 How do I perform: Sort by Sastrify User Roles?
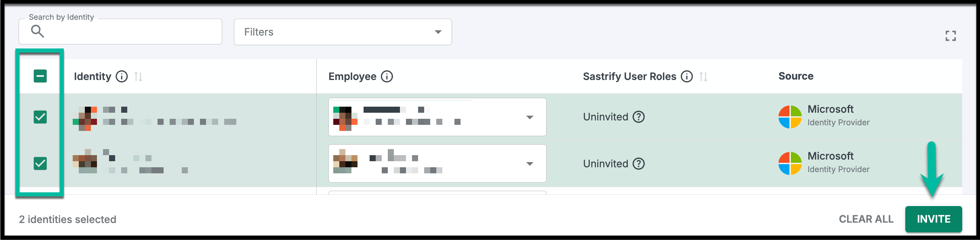pyautogui.click(x=703, y=76)
